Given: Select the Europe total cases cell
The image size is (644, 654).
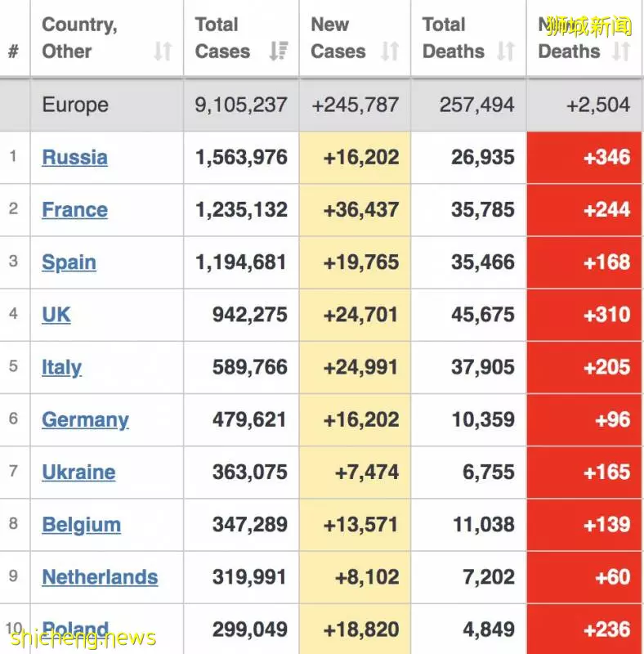Looking at the screenshot, I should coord(241,105).
